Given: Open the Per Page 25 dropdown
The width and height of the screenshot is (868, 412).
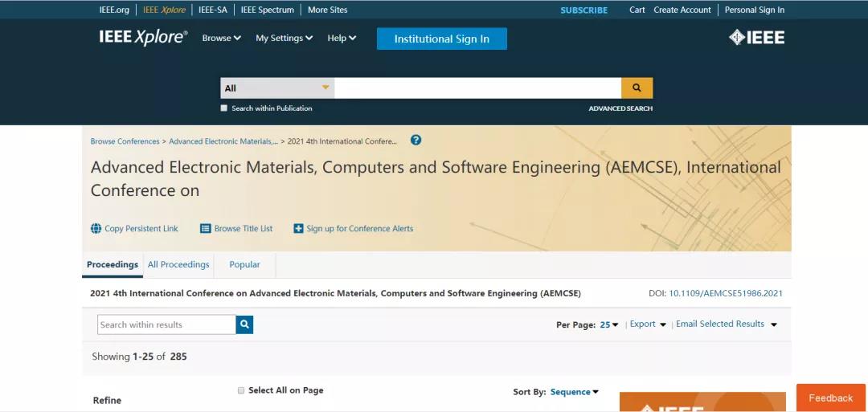Looking at the screenshot, I should [609, 324].
